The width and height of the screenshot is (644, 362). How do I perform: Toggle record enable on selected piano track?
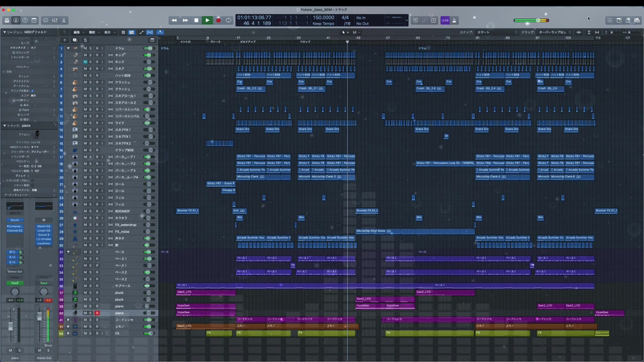(97, 313)
